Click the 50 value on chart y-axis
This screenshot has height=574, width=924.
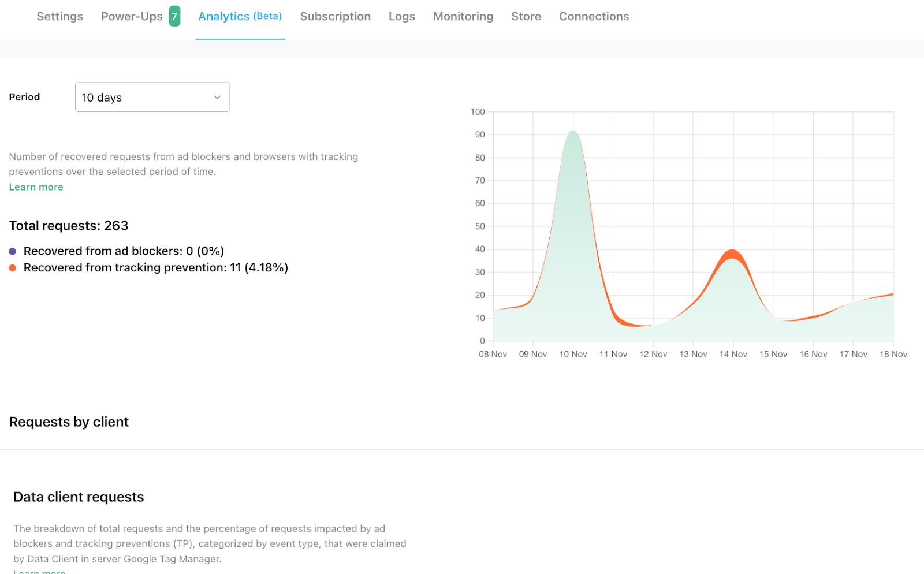tap(480, 226)
